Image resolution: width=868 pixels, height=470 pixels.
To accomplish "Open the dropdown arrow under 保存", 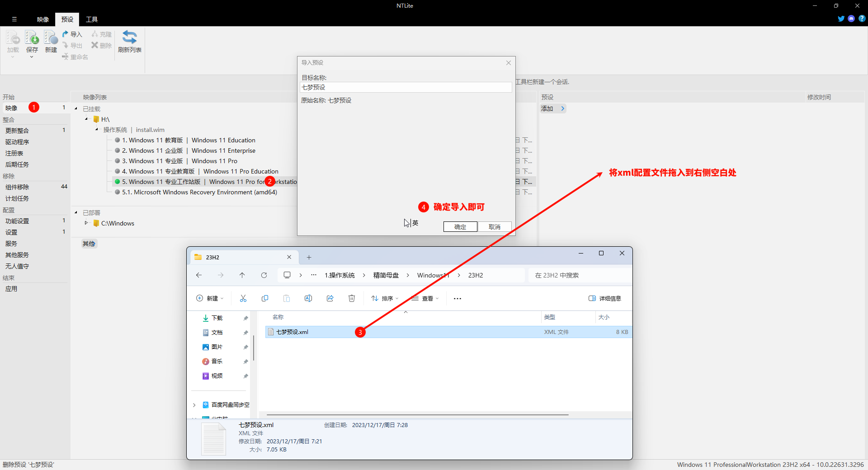I will click(32, 57).
